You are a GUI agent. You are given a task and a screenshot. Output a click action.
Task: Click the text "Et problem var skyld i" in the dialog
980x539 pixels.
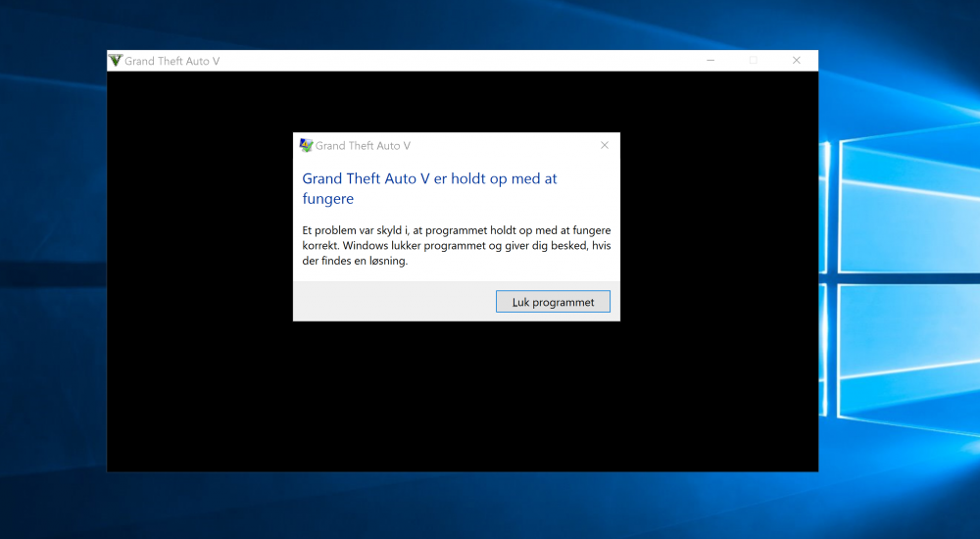click(x=355, y=230)
